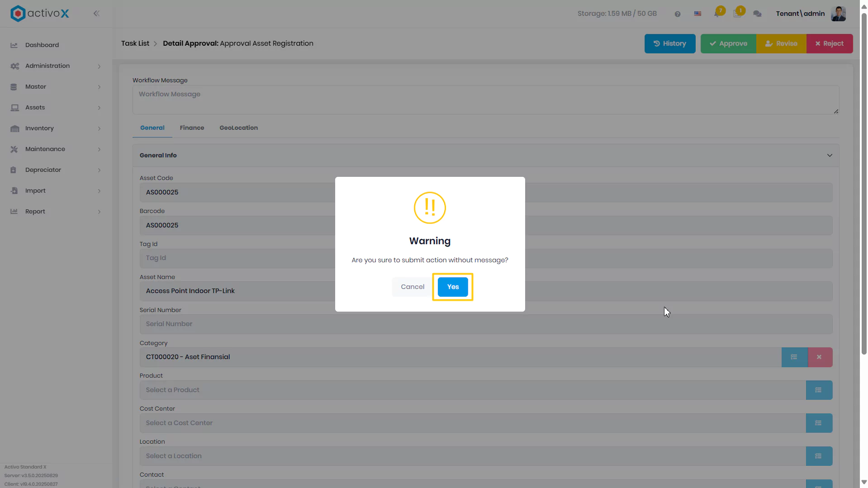This screenshot has height=488, width=868.
Task: Expand the Import chevron
Action: pyautogui.click(x=99, y=191)
